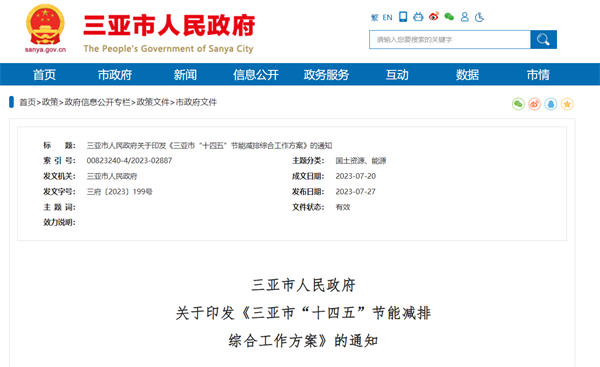Open the 互动 navigation menu
The height and width of the screenshot is (367, 600).
397,75
